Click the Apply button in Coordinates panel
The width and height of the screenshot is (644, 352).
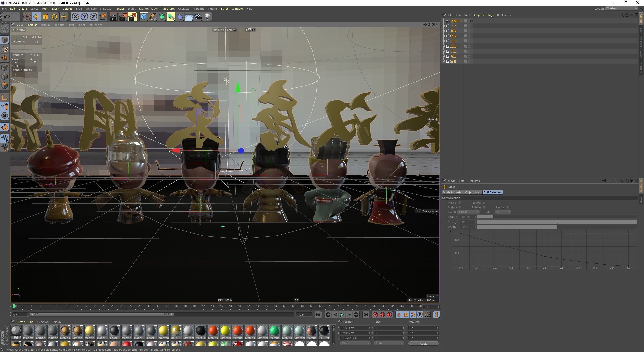(x=423, y=343)
